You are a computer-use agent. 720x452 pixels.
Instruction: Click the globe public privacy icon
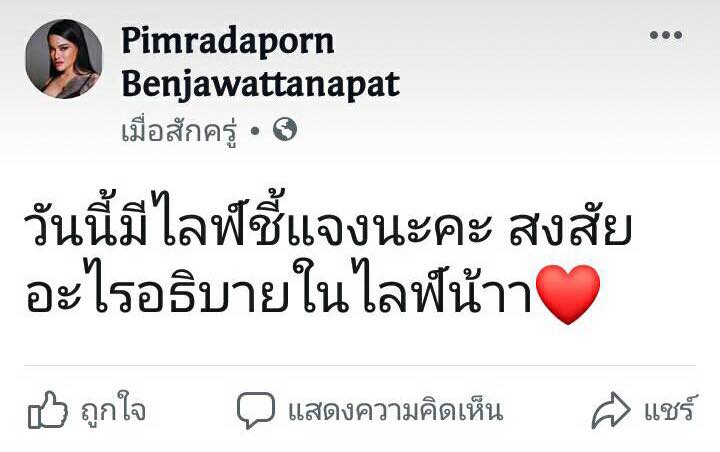point(285,129)
